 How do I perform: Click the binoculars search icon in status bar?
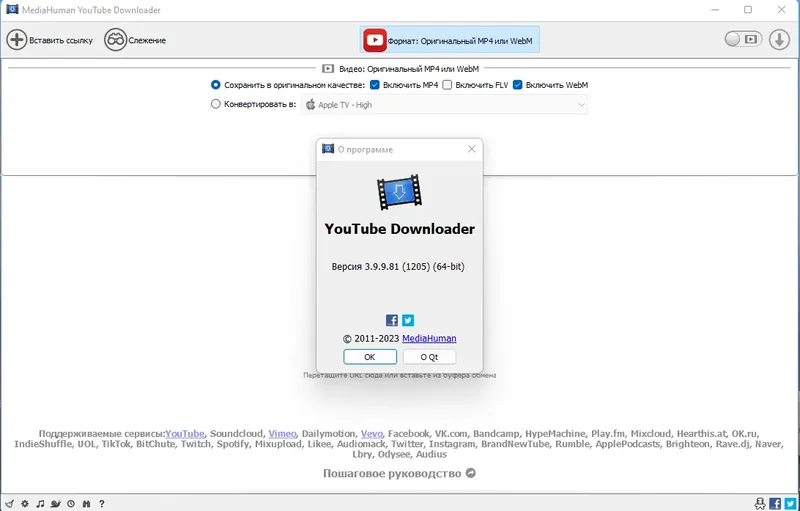[86, 503]
